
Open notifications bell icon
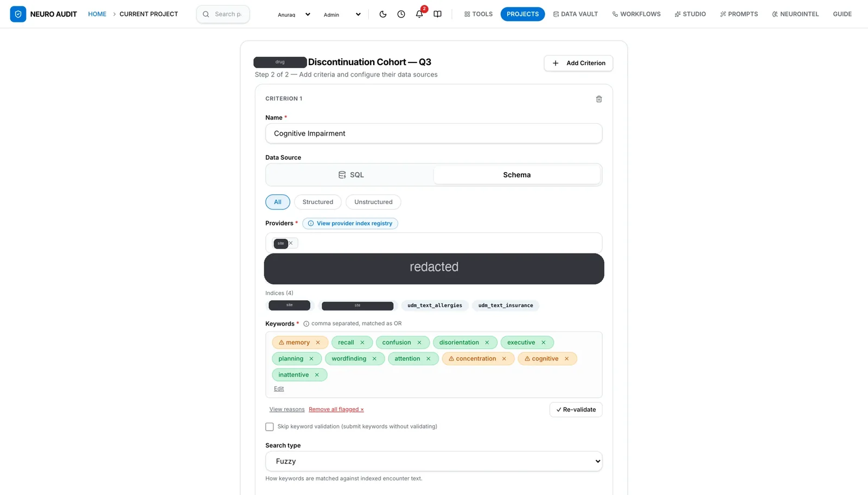click(x=419, y=14)
